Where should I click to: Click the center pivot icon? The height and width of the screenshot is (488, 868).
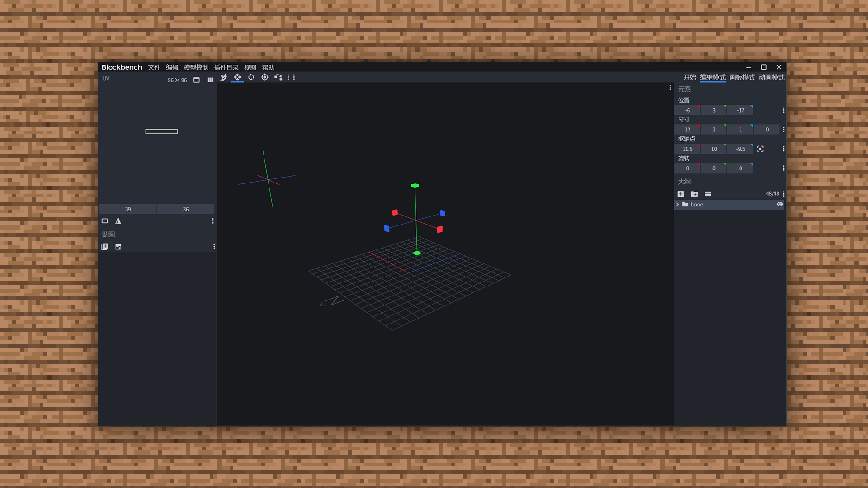760,149
